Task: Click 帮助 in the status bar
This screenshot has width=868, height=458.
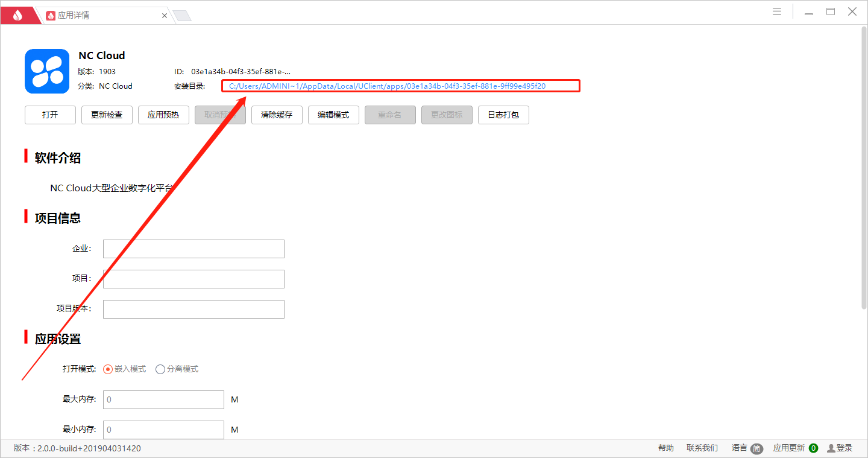Action: tap(666, 448)
